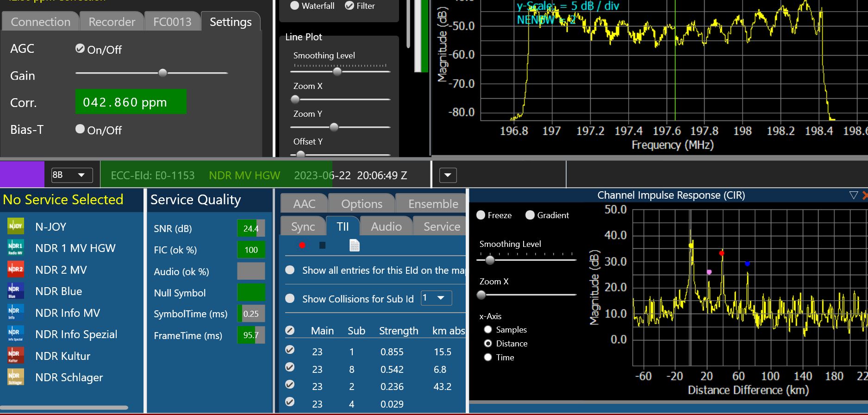Open the dropdown right of the timestamp
This screenshot has height=415, width=868.
pos(447,175)
